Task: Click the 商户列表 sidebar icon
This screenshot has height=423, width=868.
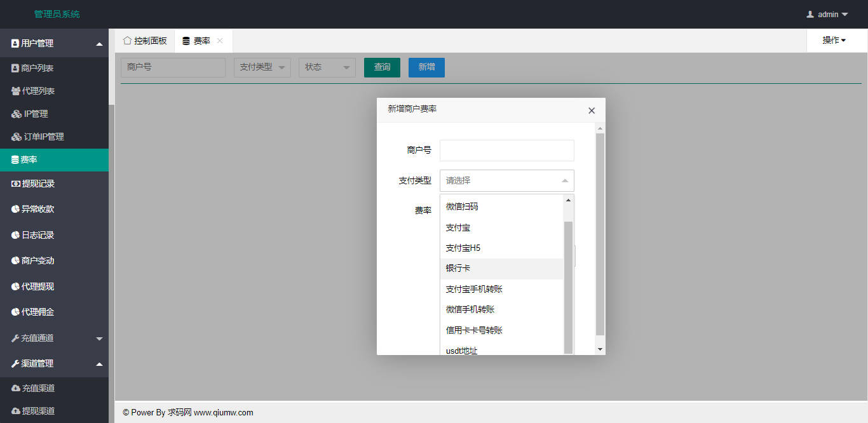Action: click(15, 68)
